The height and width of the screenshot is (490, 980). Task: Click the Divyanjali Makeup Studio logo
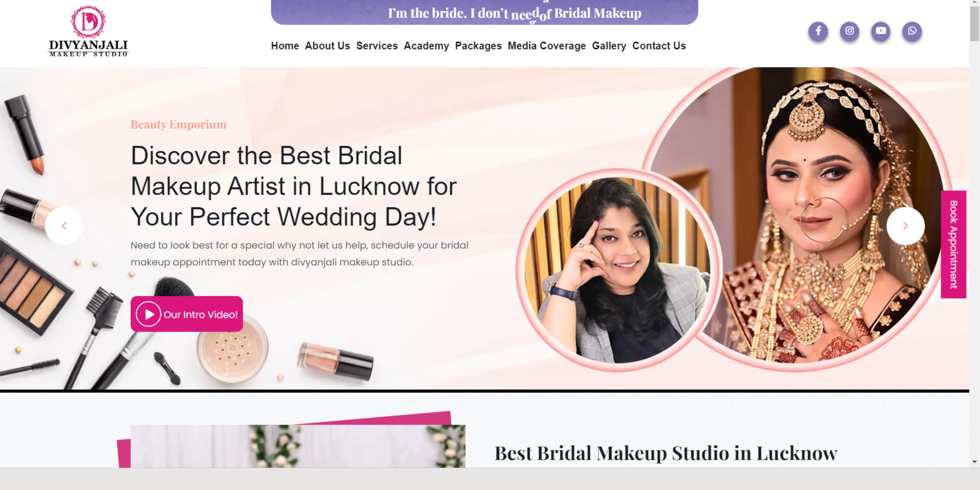pyautogui.click(x=88, y=31)
